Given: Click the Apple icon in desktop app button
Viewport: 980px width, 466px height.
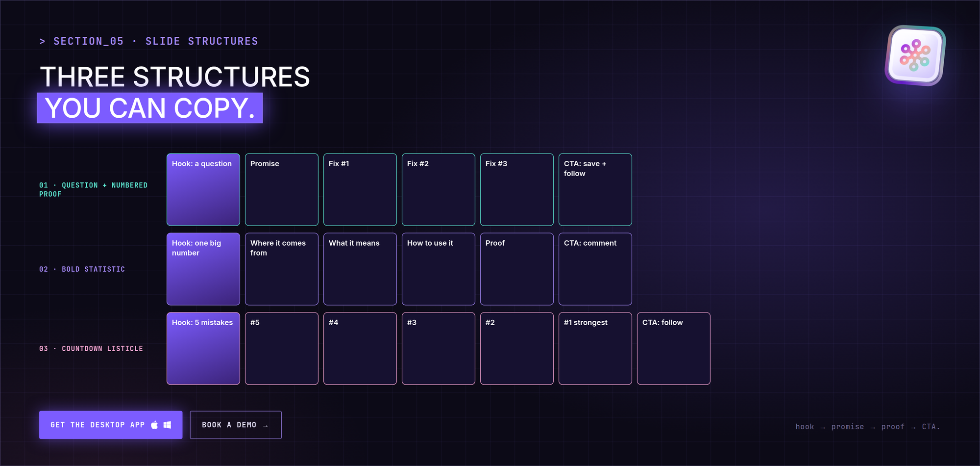Looking at the screenshot, I should [x=154, y=425].
